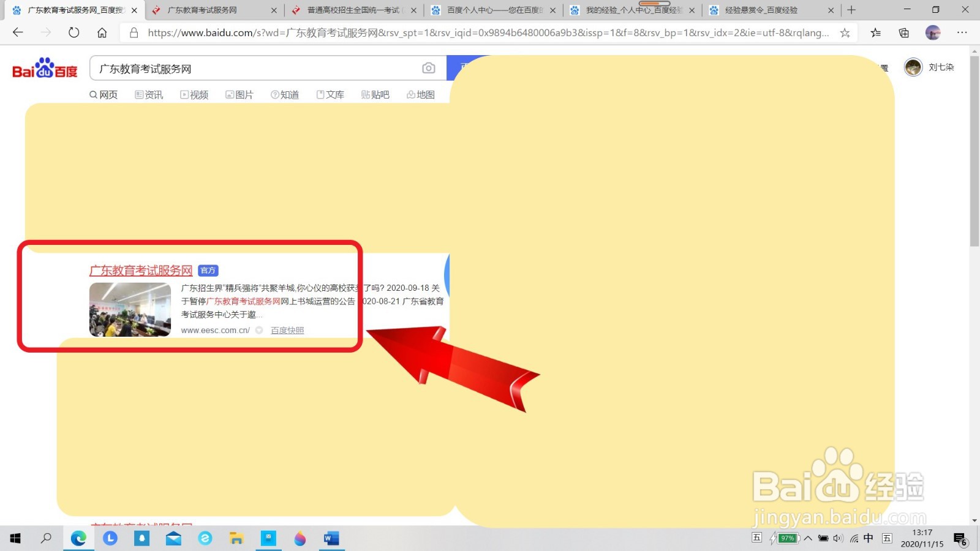This screenshot has width=980, height=551.
Task: Open File Explorer from taskbar
Action: tap(236, 538)
